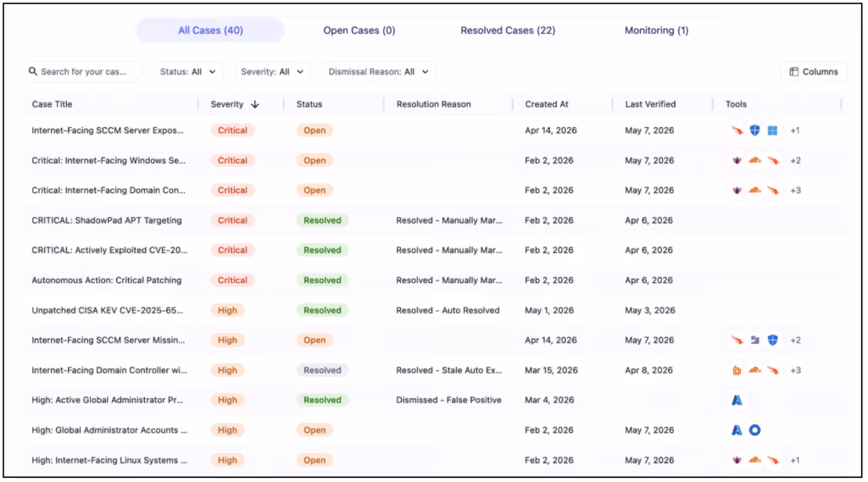This screenshot has height=482, width=868.
Task: Click the Columns table icon
Action: click(793, 72)
